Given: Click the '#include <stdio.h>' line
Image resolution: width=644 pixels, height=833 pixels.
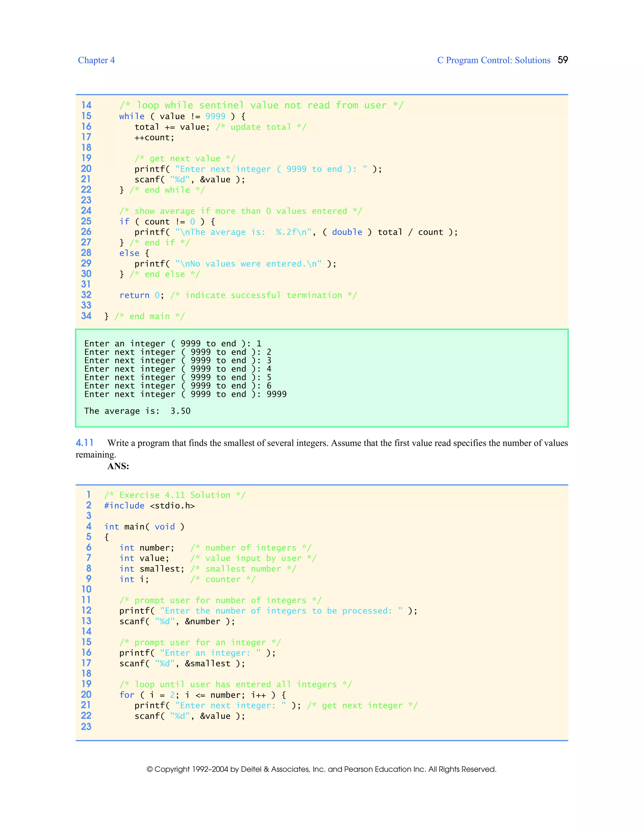Looking at the screenshot, I should 150,506.
